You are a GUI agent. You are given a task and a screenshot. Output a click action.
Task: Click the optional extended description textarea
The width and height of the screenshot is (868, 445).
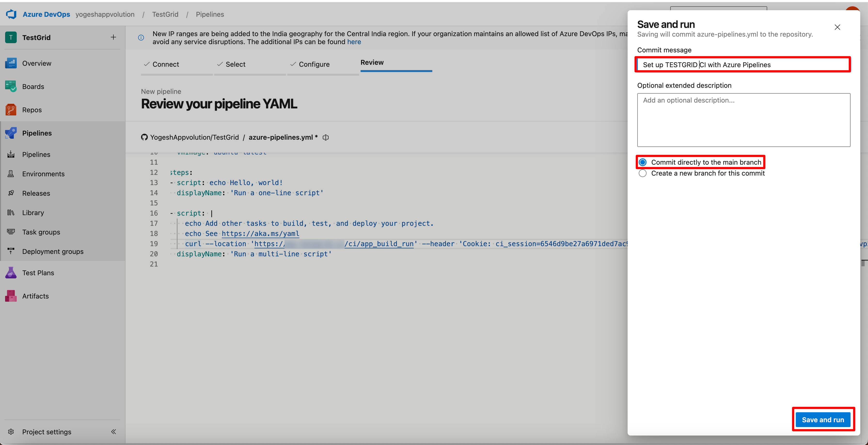tap(744, 120)
